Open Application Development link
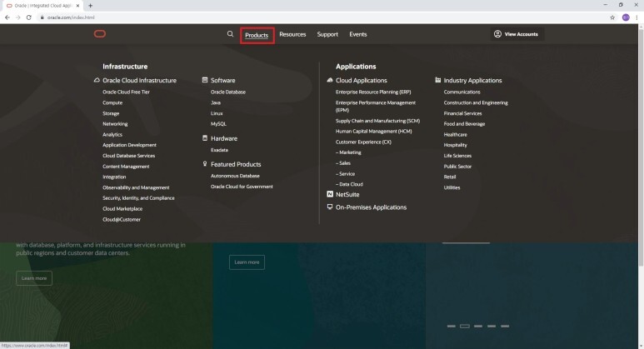 coord(129,145)
